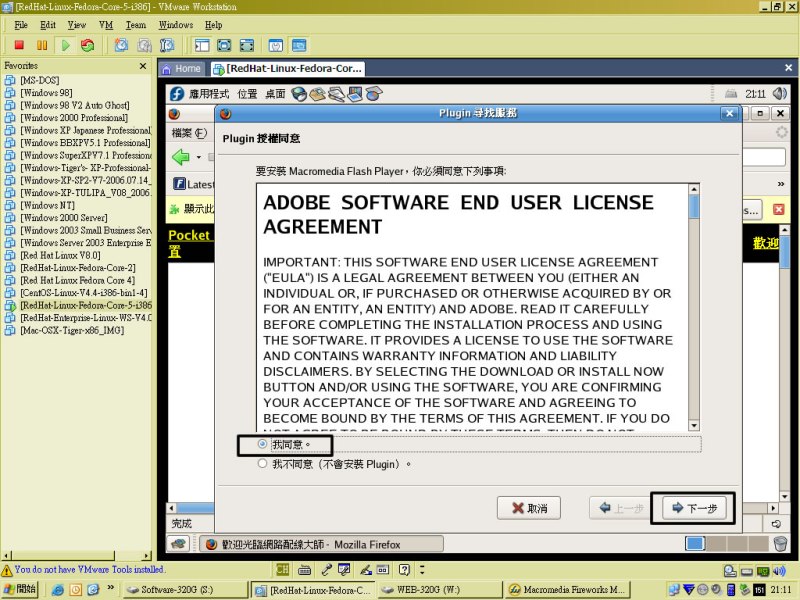Open the VMware Help menu
This screenshot has width=800, height=600.
pos(214,25)
